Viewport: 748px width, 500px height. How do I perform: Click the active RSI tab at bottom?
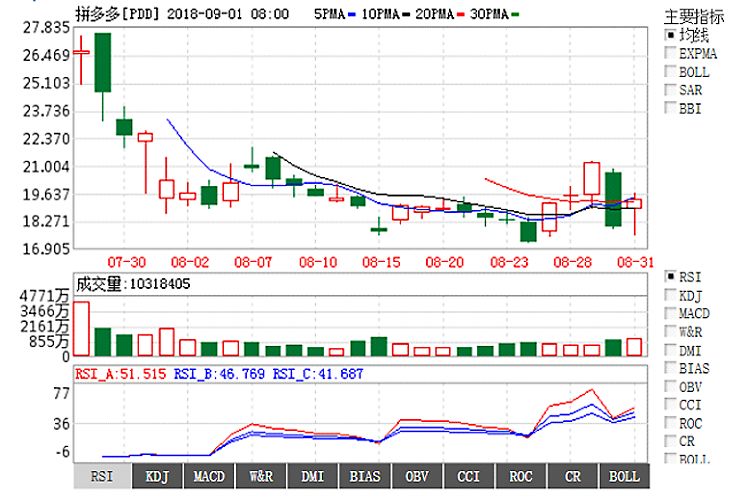coord(102,476)
